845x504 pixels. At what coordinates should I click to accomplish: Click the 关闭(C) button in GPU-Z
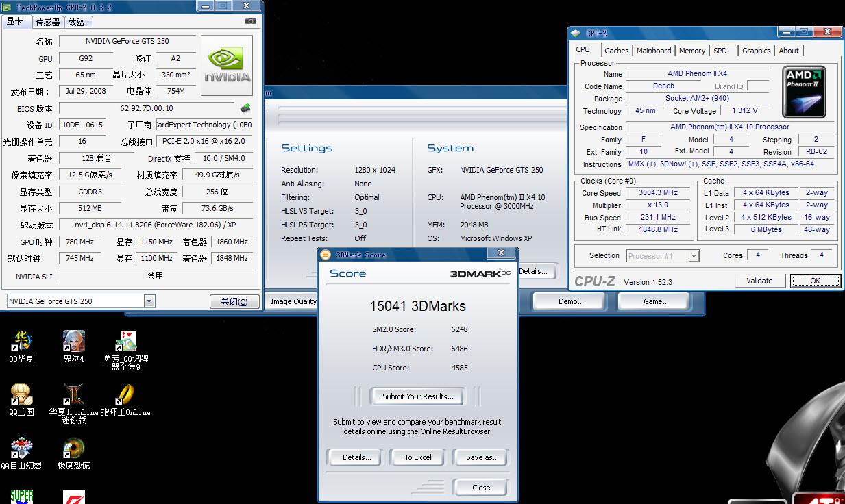coord(234,301)
